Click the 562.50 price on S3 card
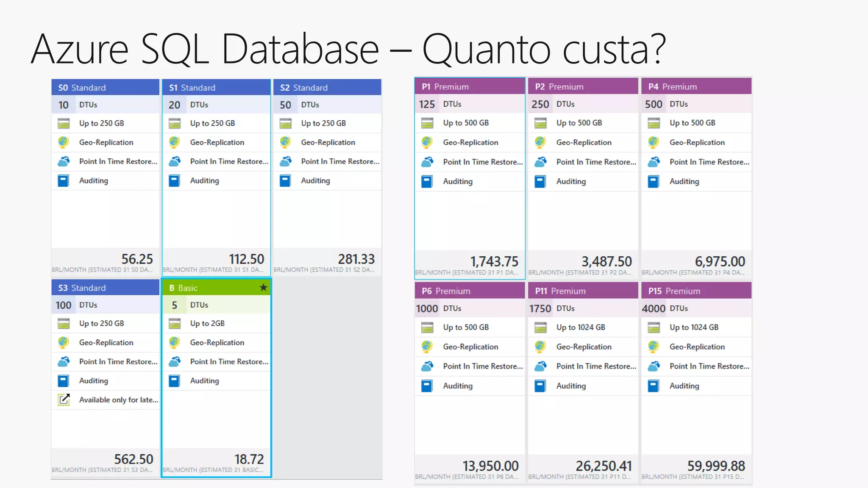The width and height of the screenshot is (868, 488). [x=134, y=459]
